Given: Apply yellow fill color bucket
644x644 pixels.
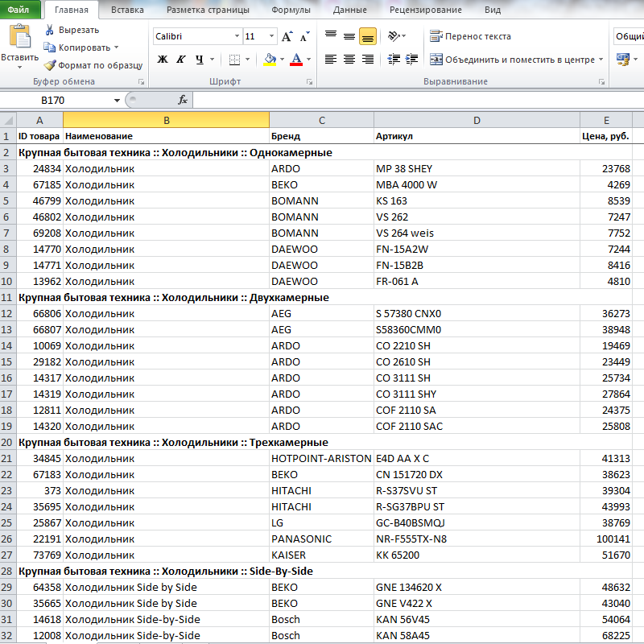Looking at the screenshot, I should 270,60.
